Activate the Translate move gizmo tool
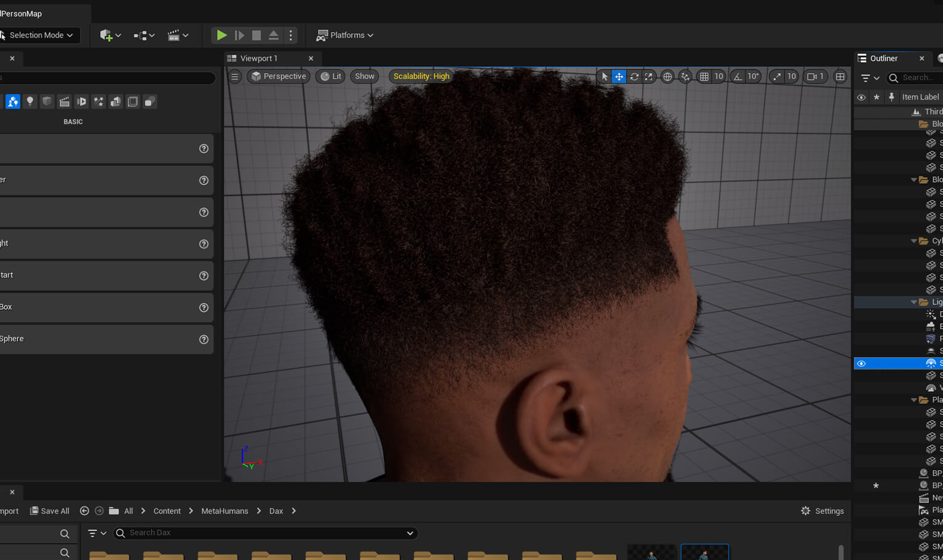The height and width of the screenshot is (560, 943). point(619,76)
